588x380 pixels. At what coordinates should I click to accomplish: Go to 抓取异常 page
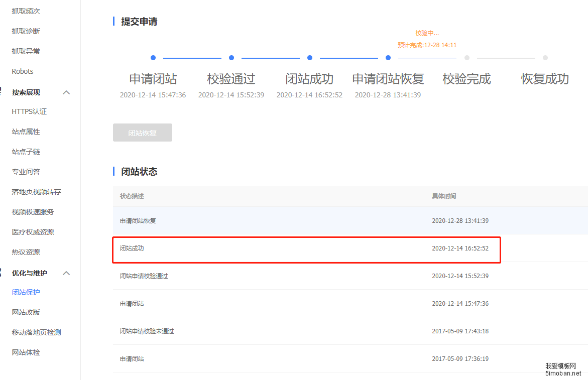click(x=26, y=51)
